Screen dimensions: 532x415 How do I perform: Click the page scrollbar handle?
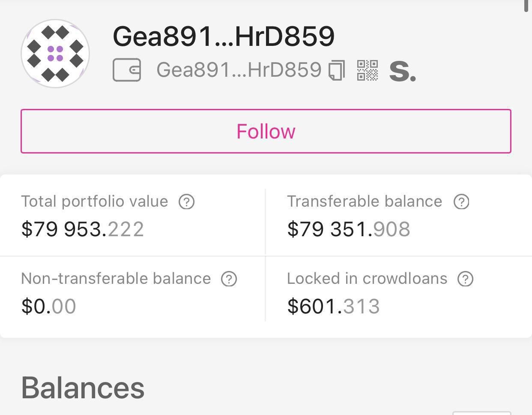526,6
